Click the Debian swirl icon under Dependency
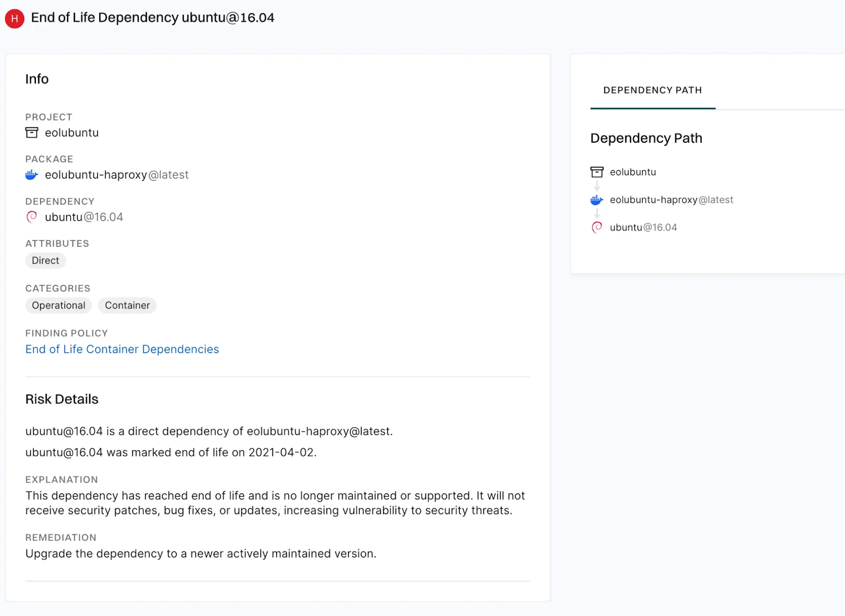The width and height of the screenshot is (845, 616). tap(32, 217)
